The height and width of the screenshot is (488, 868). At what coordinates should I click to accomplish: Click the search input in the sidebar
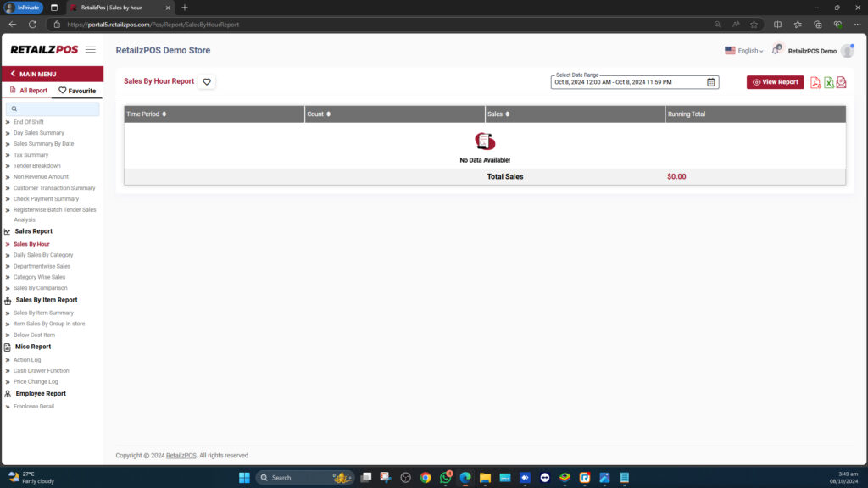53,108
